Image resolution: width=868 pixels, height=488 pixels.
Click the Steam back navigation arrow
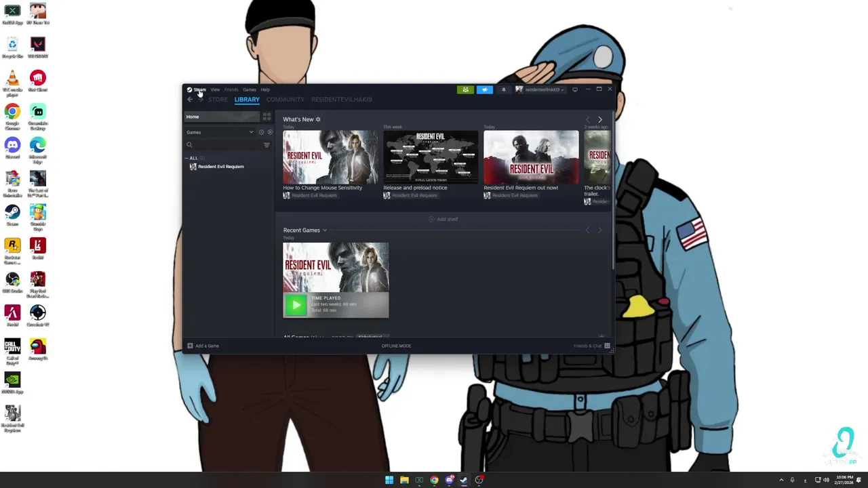pyautogui.click(x=190, y=100)
